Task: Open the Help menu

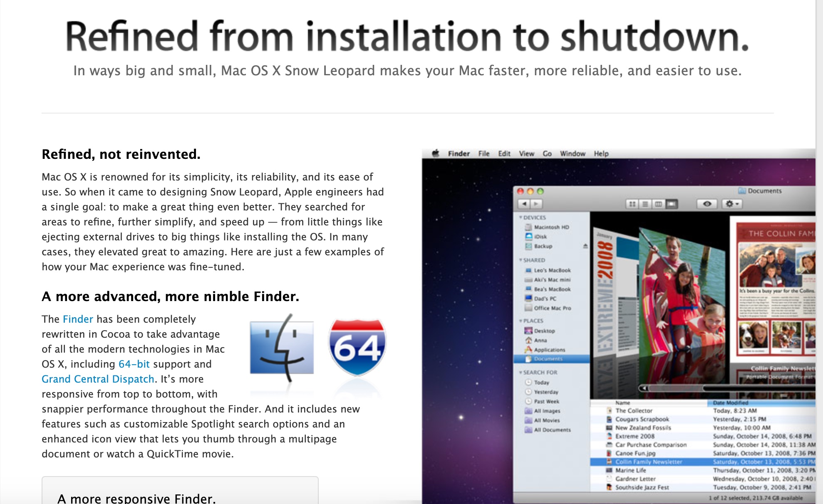Action: click(601, 153)
